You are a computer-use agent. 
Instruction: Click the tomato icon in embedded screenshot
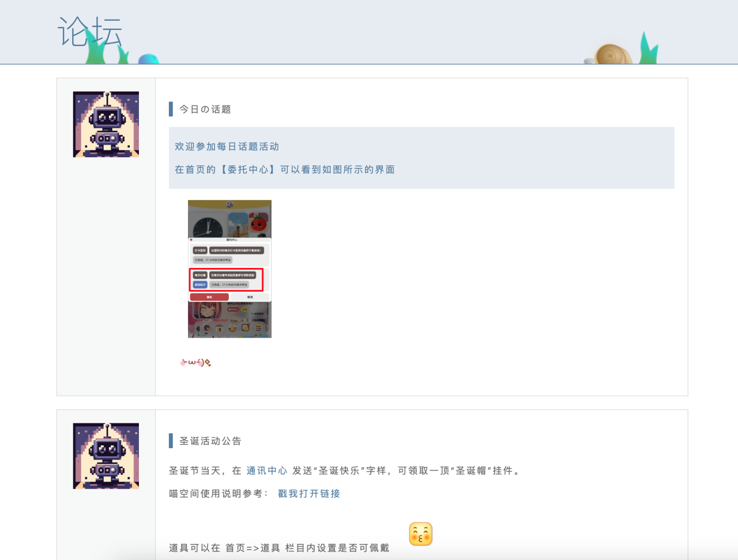(258, 222)
